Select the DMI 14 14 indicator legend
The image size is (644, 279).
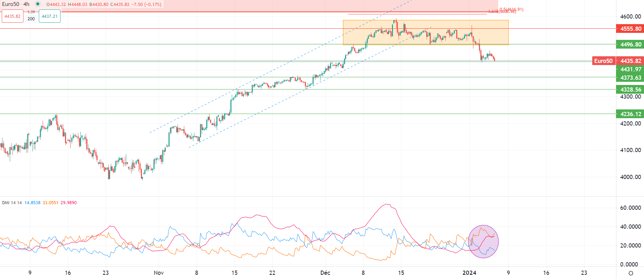tap(12, 203)
